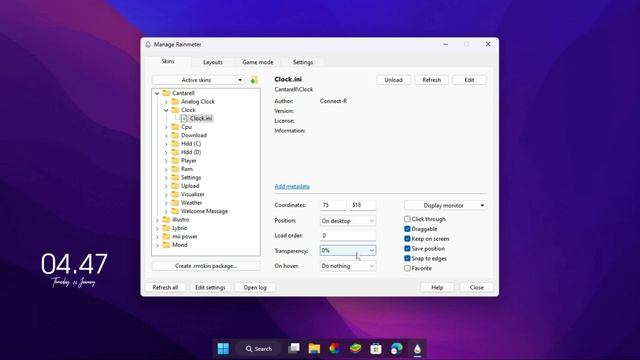Image resolution: width=640 pixels, height=360 pixels.
Task: Open Task View in taskbar
Action: coord(294,349)
